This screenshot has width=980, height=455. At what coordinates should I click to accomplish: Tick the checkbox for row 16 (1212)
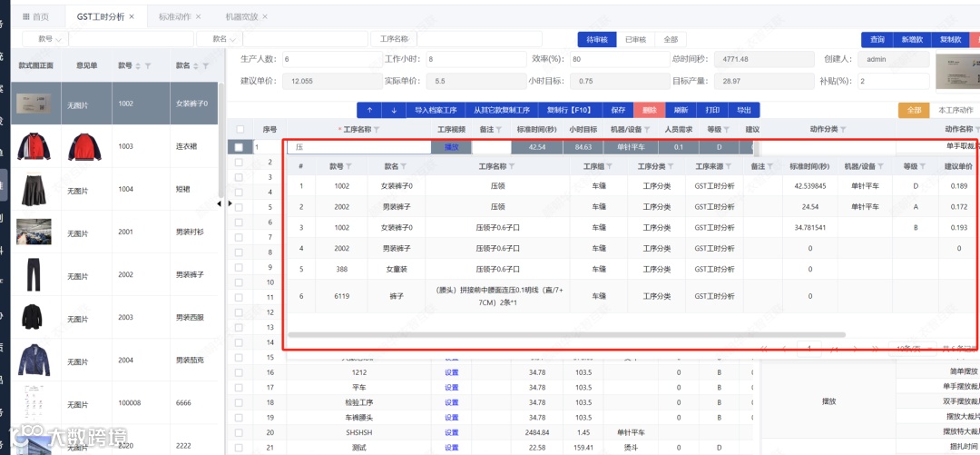click(238, 372)
